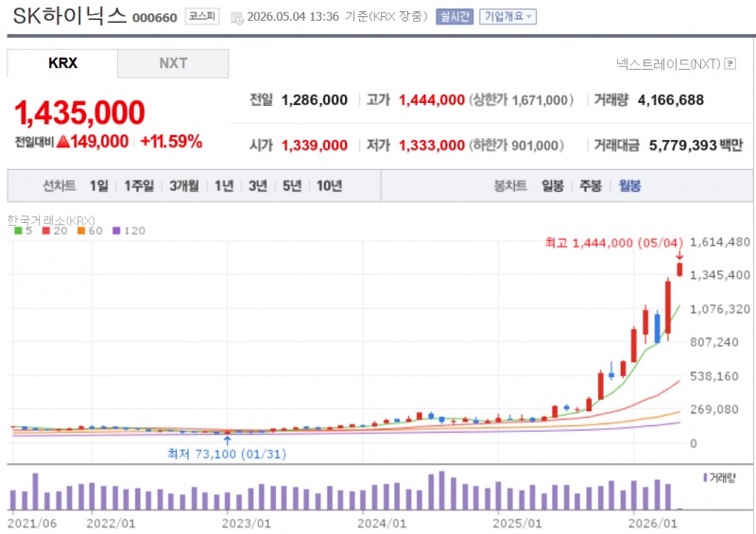Click the 1,614,480 y-axis price label
Viewport: 756px width, 534px height.
click(720, 242)
